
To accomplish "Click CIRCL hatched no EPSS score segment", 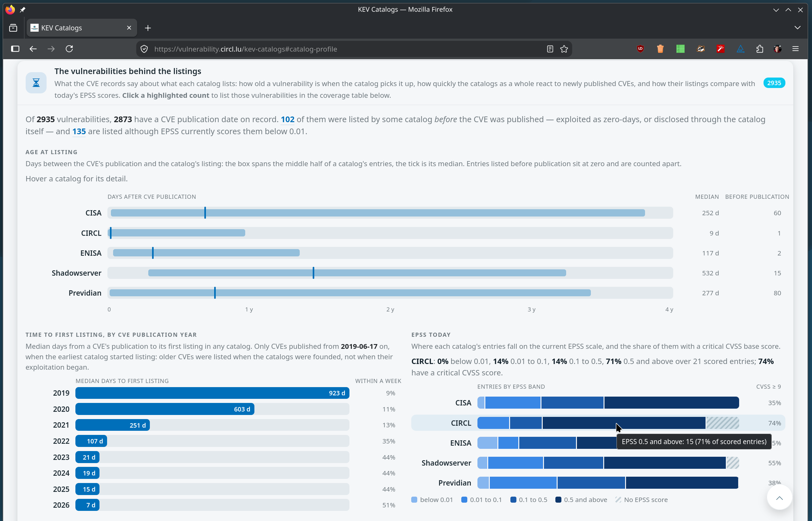I will [722, 423].
